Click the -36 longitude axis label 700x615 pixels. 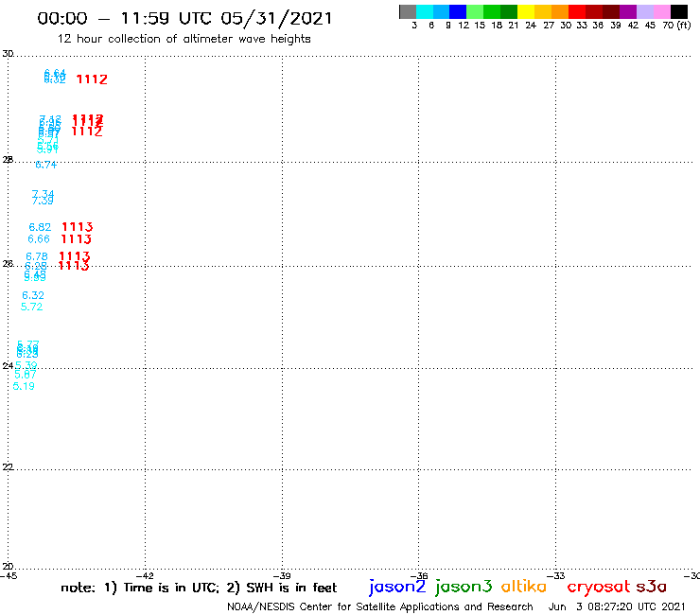(419, 576)
